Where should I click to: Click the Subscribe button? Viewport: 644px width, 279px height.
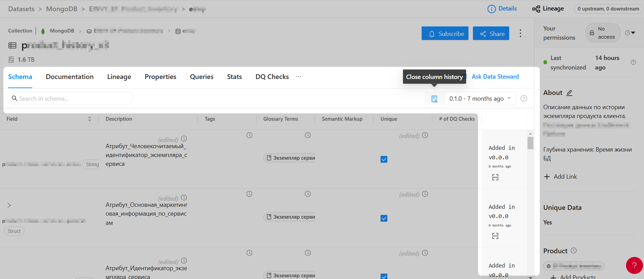(445, 34)
